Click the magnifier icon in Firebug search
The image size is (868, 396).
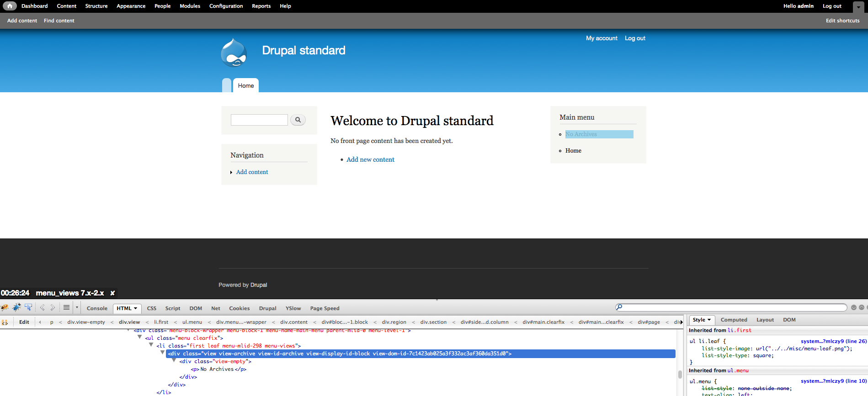[619, 307]
